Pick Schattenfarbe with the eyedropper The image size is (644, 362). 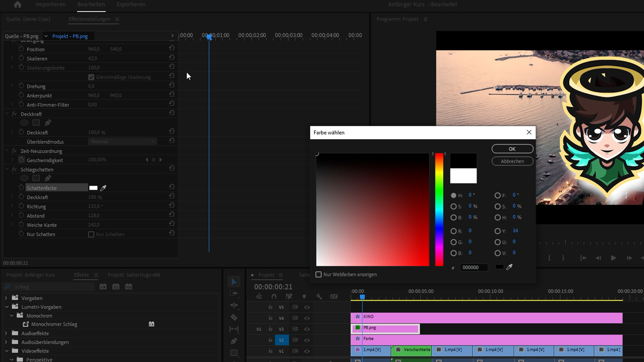click(x=103, y=188)
